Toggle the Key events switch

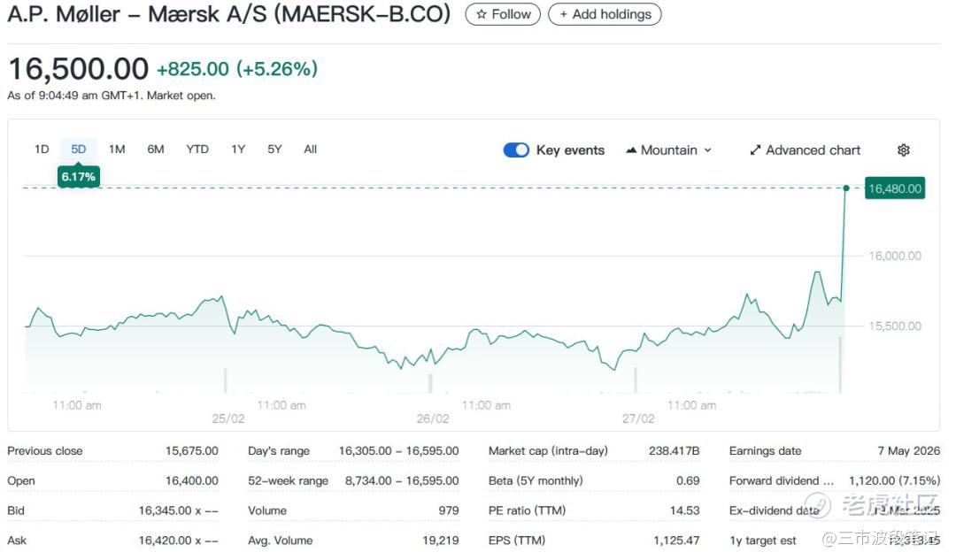pos(516,150)
